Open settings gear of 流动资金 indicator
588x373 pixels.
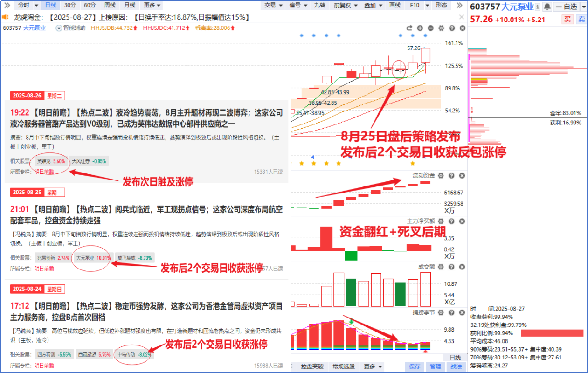[x=441, y=176]
